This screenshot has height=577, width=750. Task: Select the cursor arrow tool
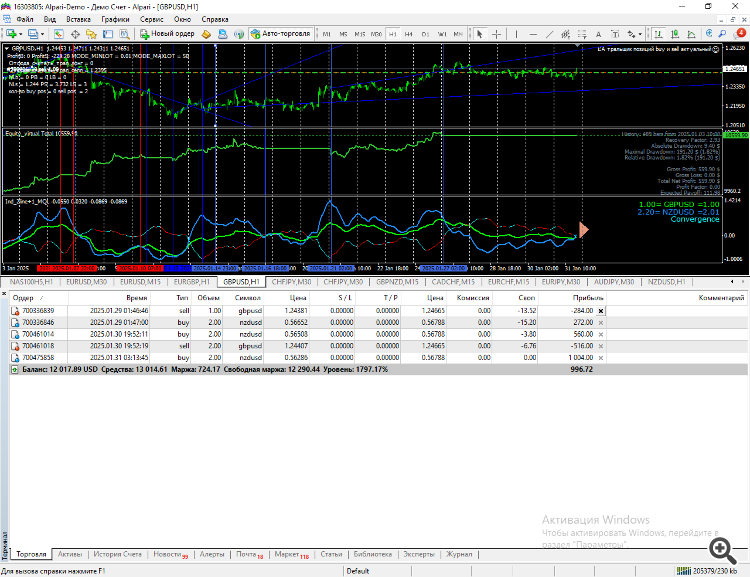tap(480, 34)
